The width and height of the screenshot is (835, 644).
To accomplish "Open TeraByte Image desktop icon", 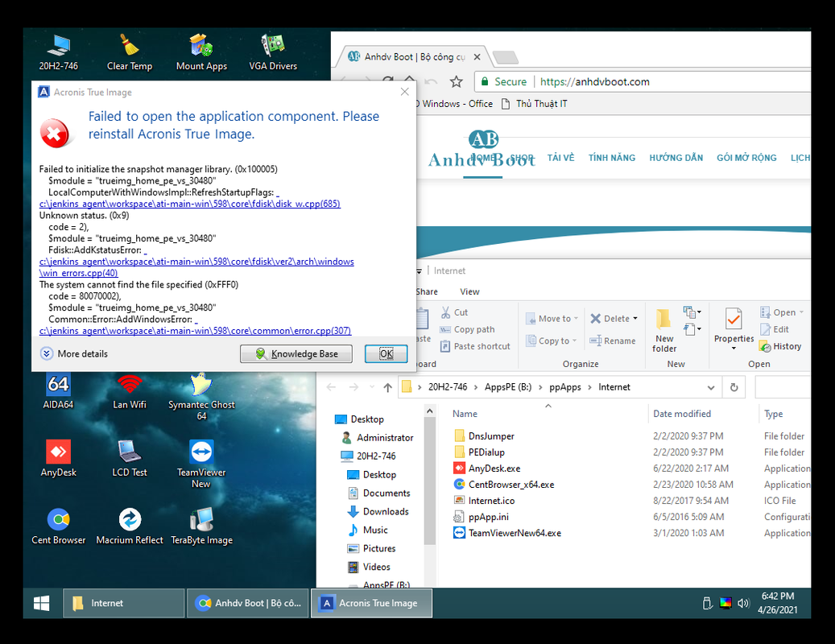I will point(201,526).
